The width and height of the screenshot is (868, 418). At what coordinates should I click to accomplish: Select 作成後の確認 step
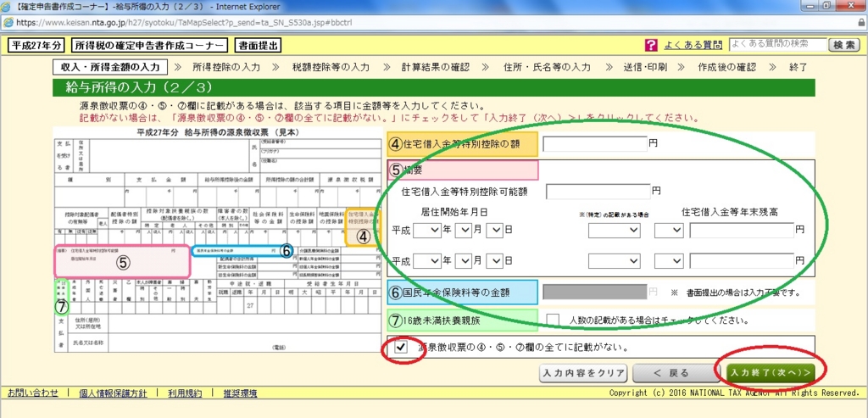click(x=726, y=68)
